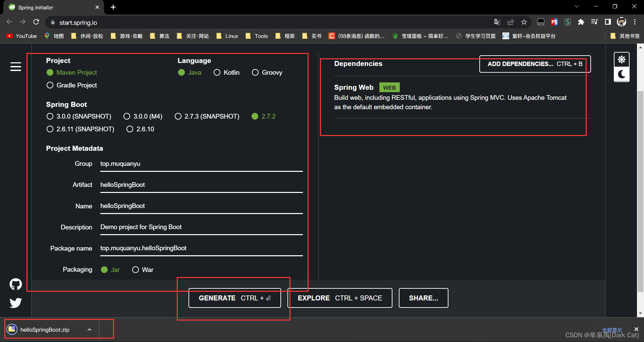Close the downloads bar
The image size is (644, 342).
coord(636,329)
